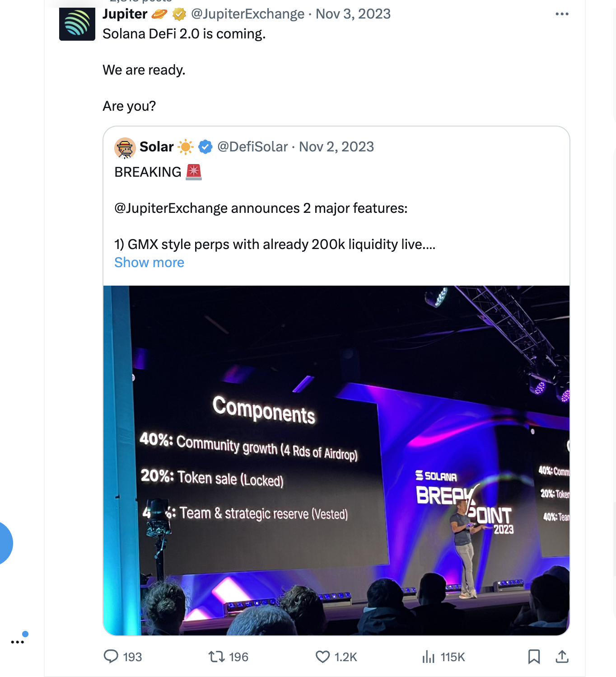The width and height of the screenshot is (616, 677).
Task: Open the Breakpoint conference photo
Action: [336, 460]
